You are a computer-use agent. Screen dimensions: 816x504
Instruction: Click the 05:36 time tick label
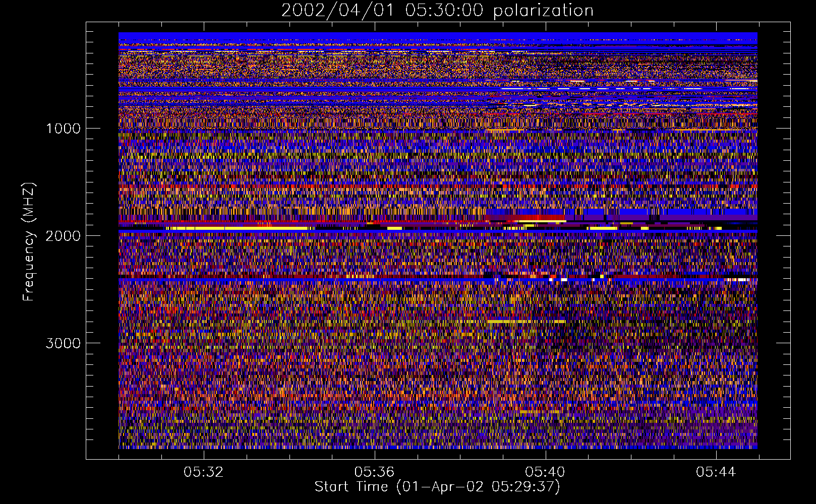coord(374,472)
